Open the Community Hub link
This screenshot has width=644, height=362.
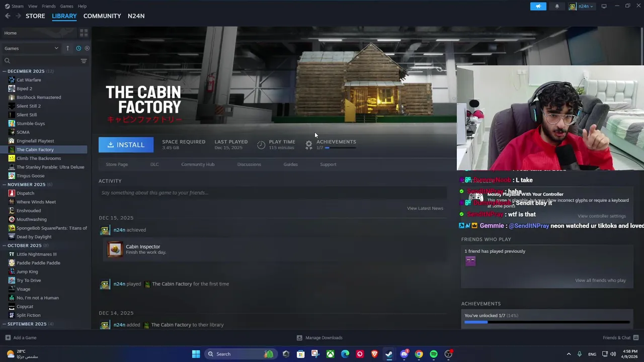click(198, 164)
